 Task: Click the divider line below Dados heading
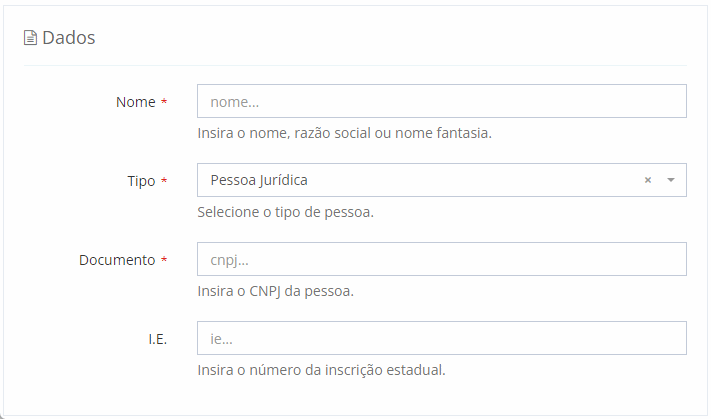[x=355, y=66]
